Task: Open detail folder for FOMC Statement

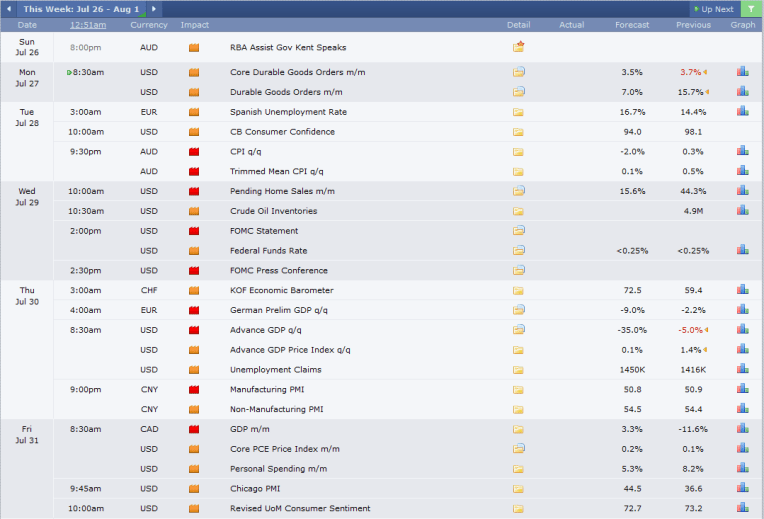Action: 518,231
